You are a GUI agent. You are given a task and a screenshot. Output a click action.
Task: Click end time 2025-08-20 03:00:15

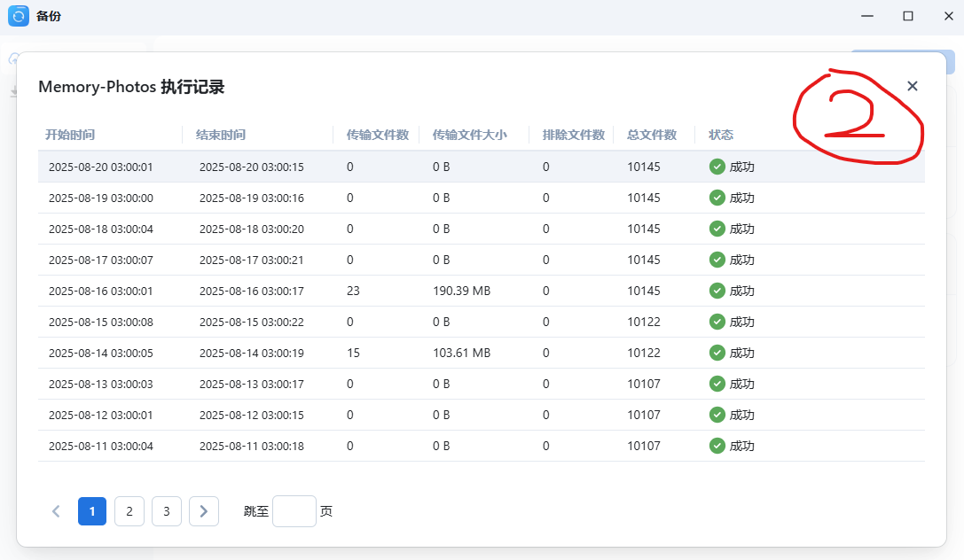pyautogui.click(x=252, y=167)
